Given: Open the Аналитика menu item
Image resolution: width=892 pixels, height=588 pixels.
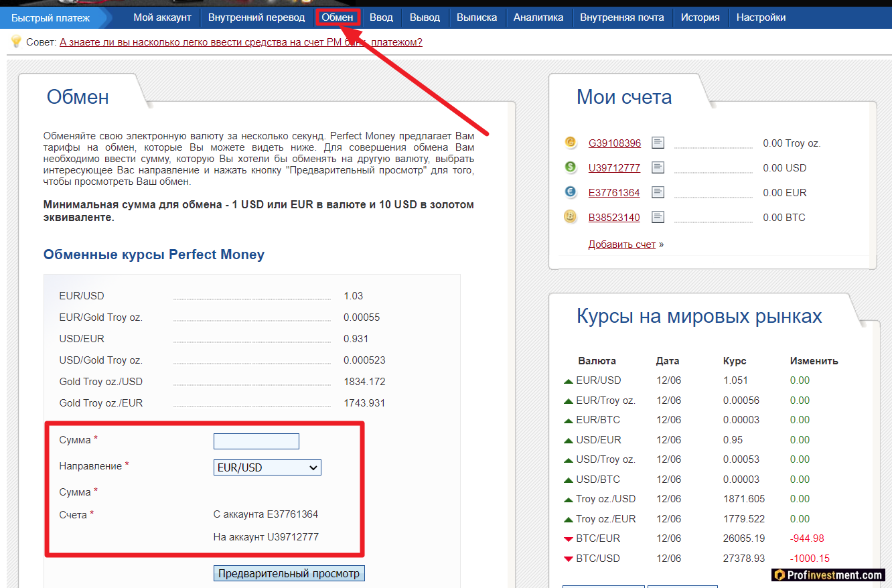Looking at the screenshot, I should pyautogui.click(x=538, y=17).
